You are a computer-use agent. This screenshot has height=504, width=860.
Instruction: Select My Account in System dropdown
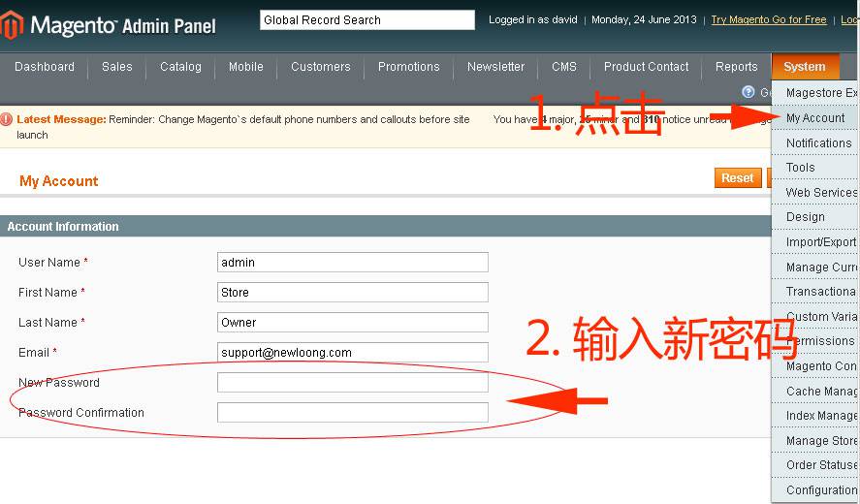[815, 118]
